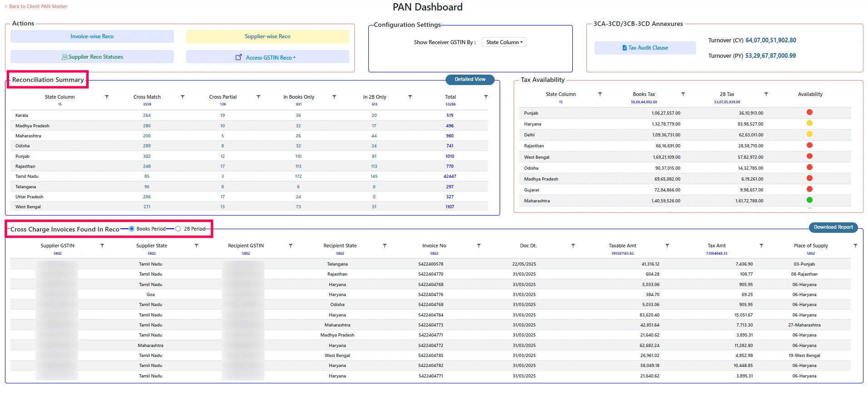Click Madhya Pradesh total 496

coord(450,126)
